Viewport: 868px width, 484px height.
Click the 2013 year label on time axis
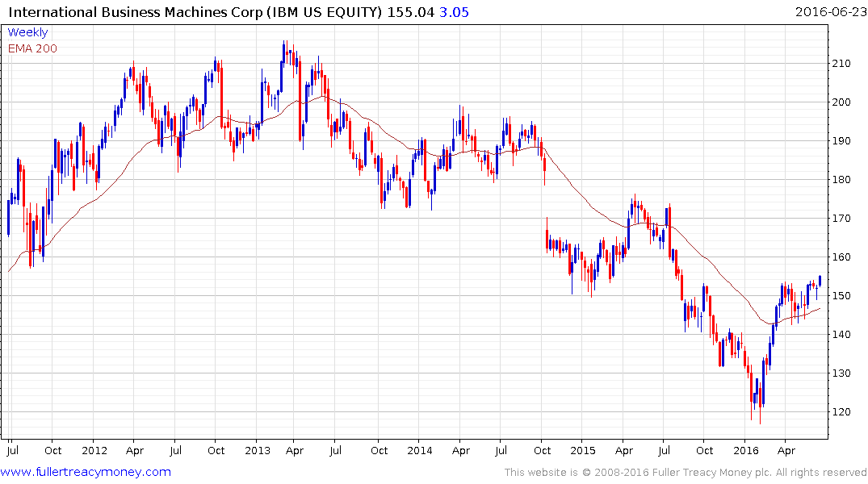pyautogui.click(x=258, y=450)
